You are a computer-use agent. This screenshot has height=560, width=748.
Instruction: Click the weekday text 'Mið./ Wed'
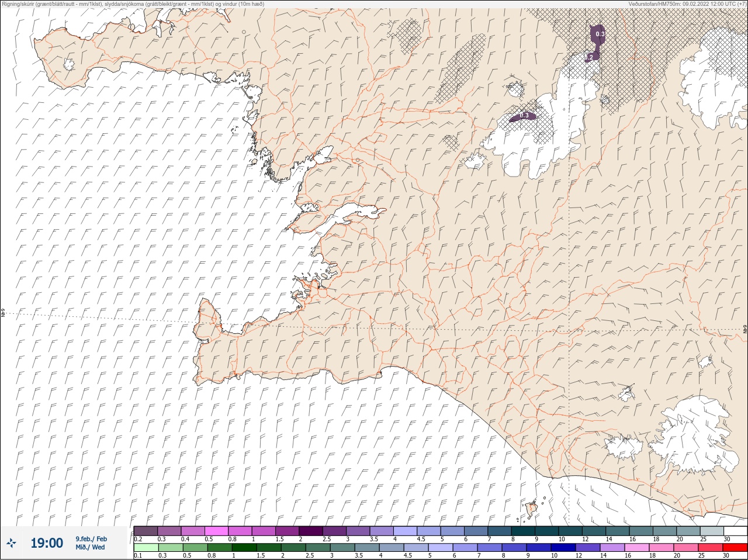90,547
